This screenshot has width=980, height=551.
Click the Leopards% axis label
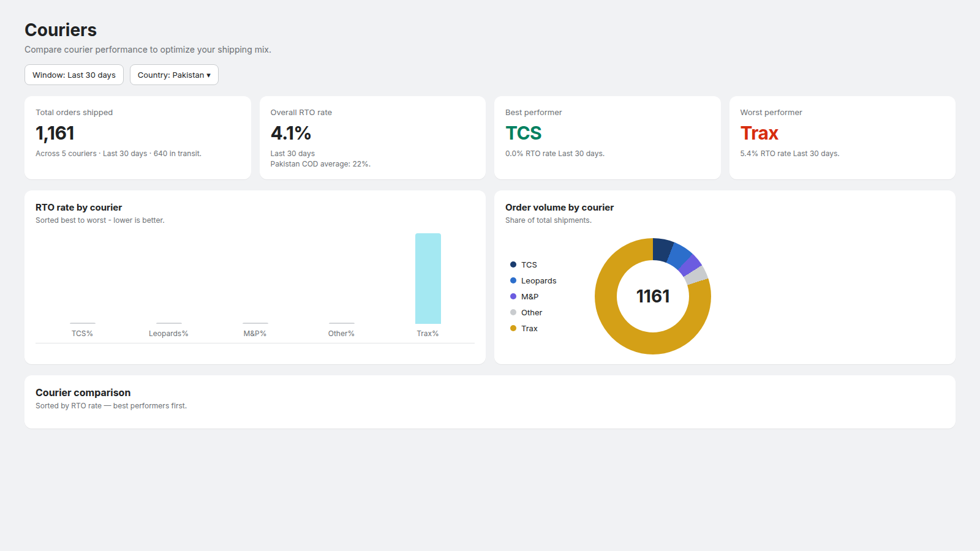(x=168, y=334)
